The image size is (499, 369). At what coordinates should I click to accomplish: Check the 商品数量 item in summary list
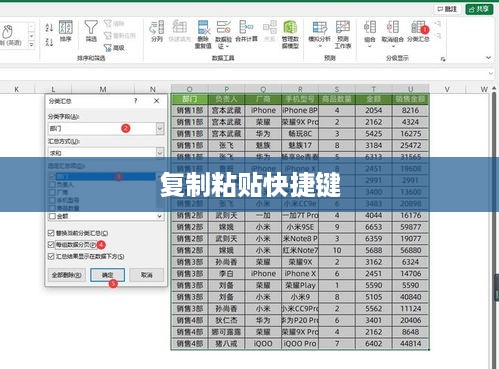click(x=52, y=208)
